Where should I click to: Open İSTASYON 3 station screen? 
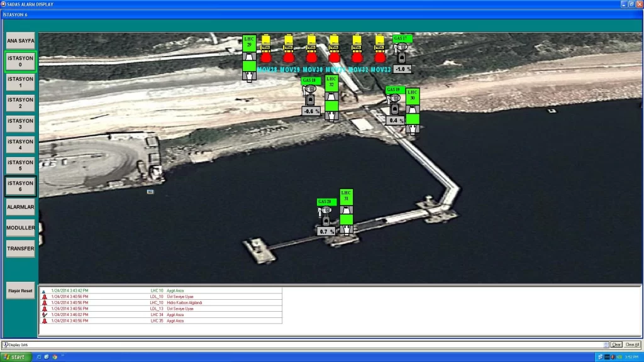[x=21, y=124]
